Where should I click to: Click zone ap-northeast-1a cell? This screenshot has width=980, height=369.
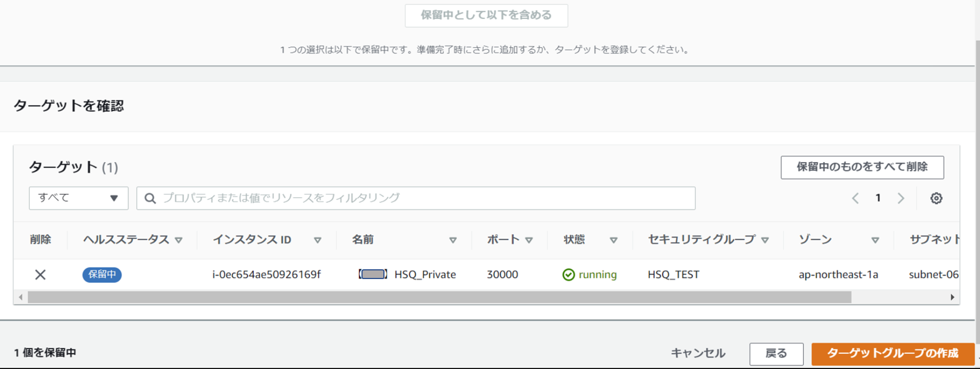pos(838,274)
